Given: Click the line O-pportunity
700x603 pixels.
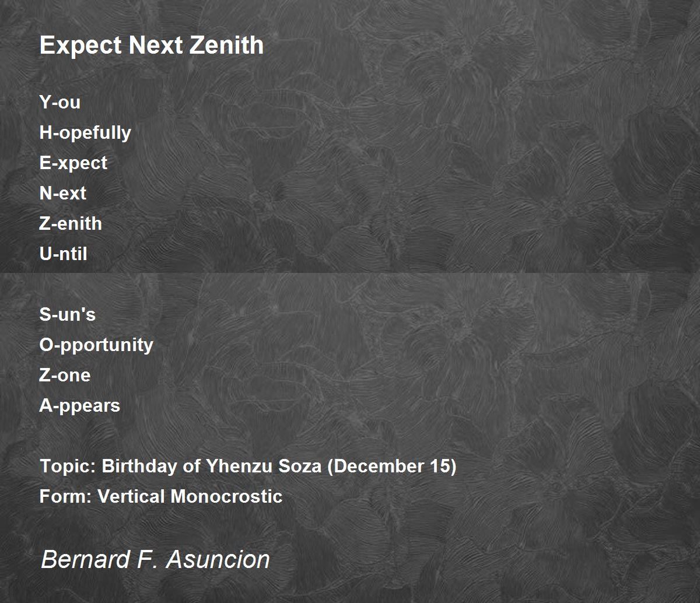Looking at the screenshot, I should (96, 345).
